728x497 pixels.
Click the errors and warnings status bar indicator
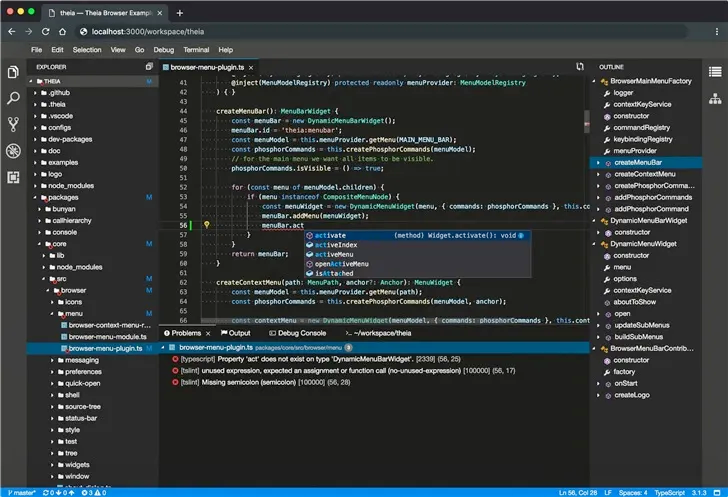[94, 492]
